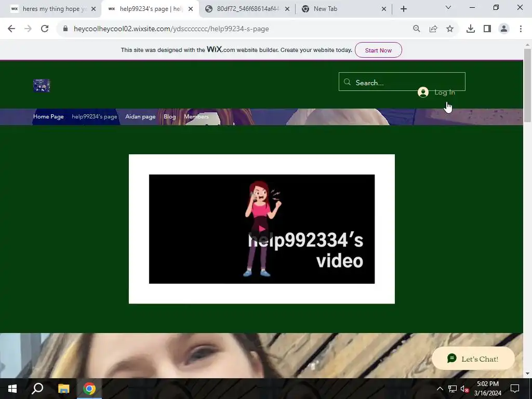Open the zoom magnifier in the address bar

pyautogui.click(x=416, y=29)
